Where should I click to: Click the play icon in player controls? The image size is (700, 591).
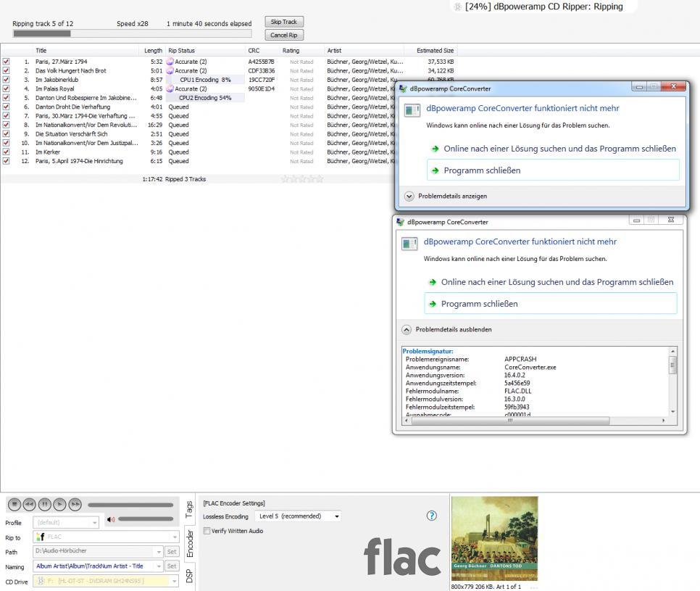pyautogui.click(x=59, y=505)
